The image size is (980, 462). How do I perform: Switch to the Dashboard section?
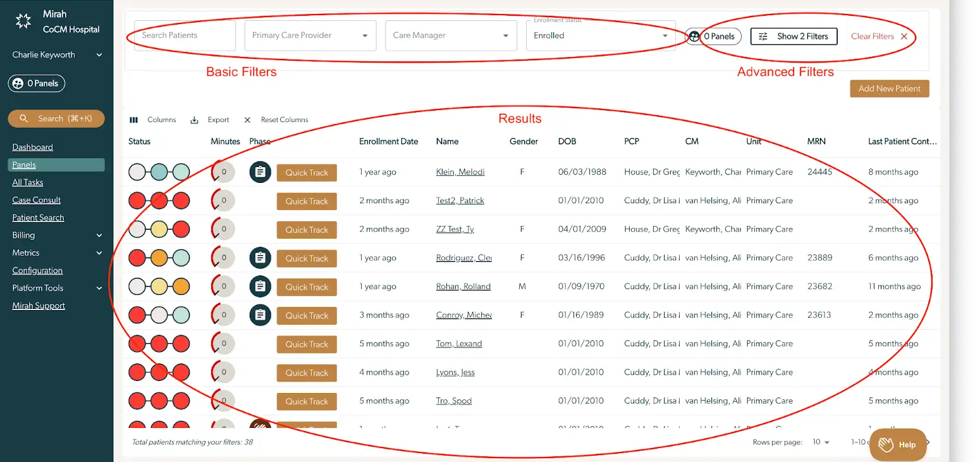point(32,147)
